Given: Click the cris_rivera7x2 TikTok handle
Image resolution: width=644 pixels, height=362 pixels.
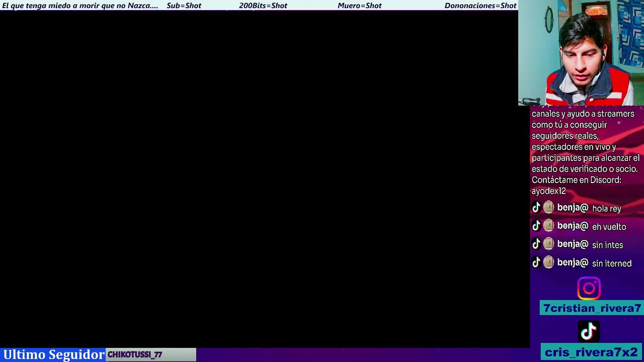Looking at the screenshot, I should coord(592,352).
